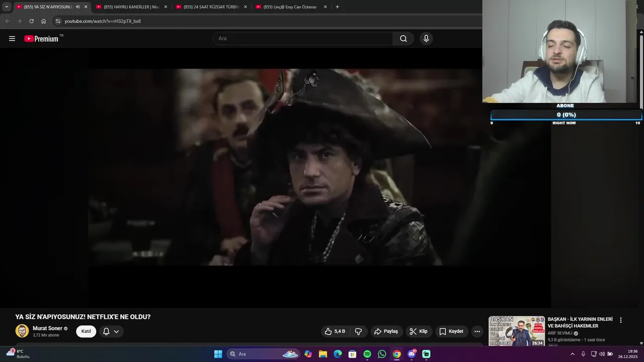Open the Chrome home page button
The height and width of the screenshot is (362, 644).
click(43, 21)
